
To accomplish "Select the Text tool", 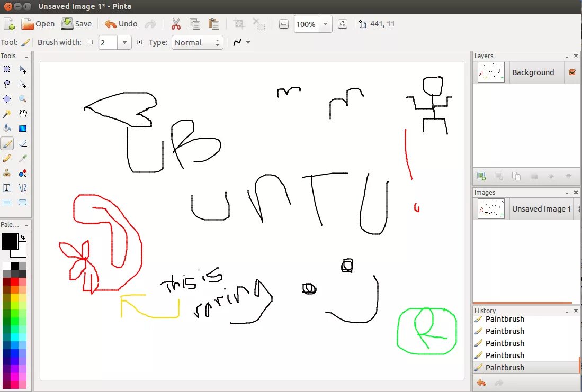I will (x=7, y=188).
